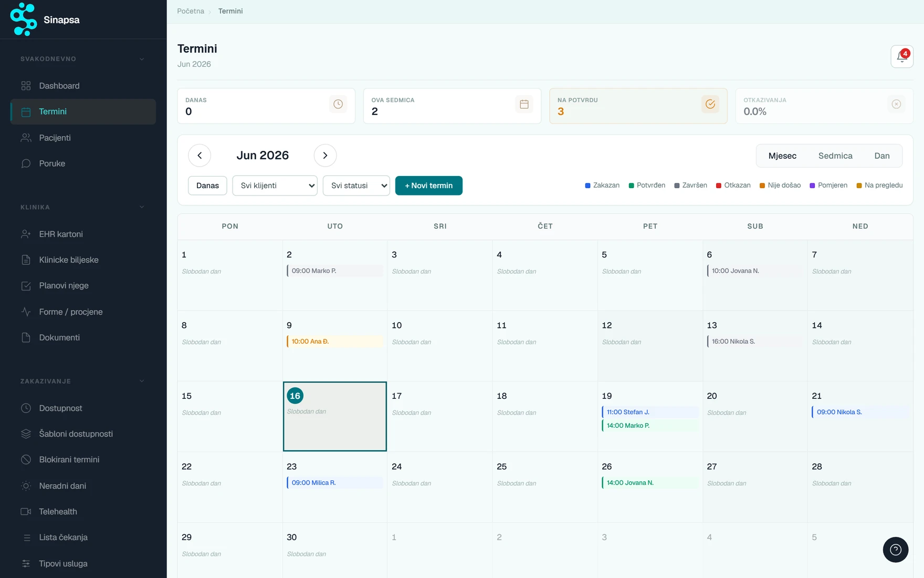Open Šabloni dostupnosti layers icon

pos(26,434)
